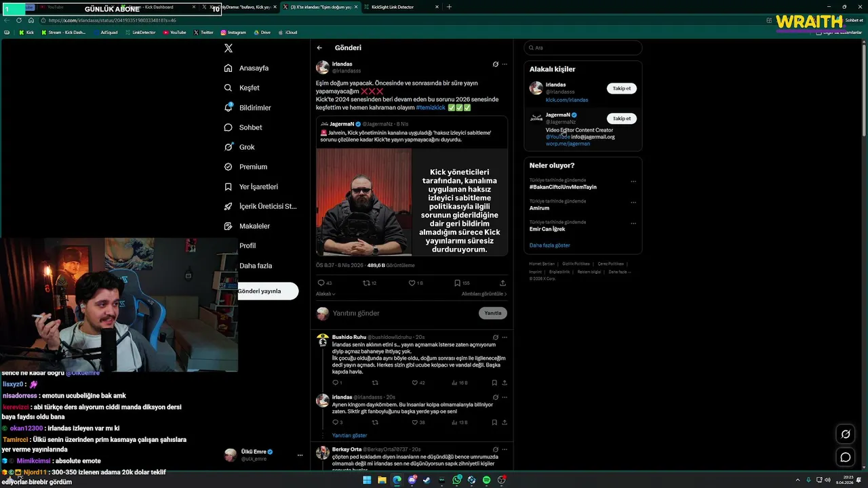Open Kick bookmark in bookmarks bar
This screenshot has height=488, width=868.
coord(26,33)
